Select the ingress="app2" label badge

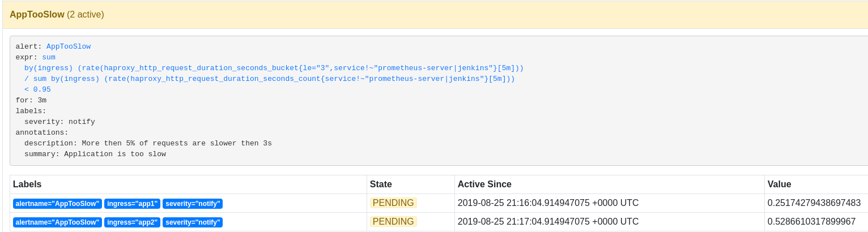(132, 222)
